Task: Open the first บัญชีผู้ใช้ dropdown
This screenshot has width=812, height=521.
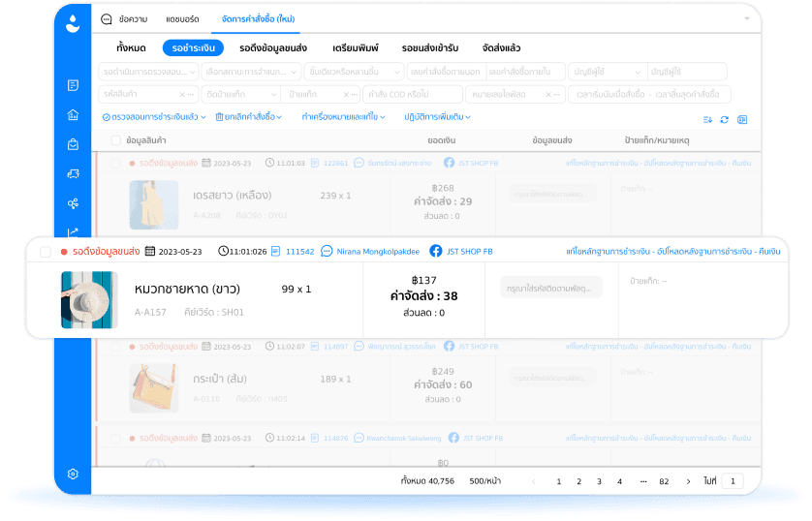Action: pyautogui.click(x=607, y=72)
